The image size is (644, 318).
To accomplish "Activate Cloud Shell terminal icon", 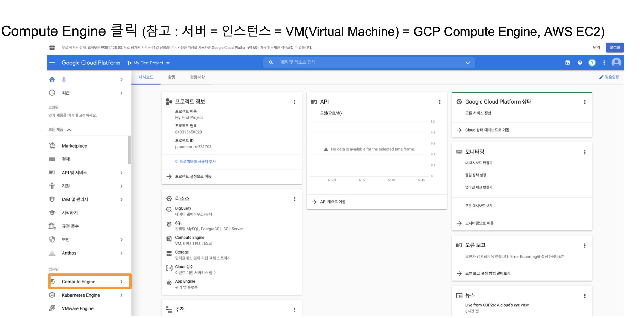I will pos(568,63).
